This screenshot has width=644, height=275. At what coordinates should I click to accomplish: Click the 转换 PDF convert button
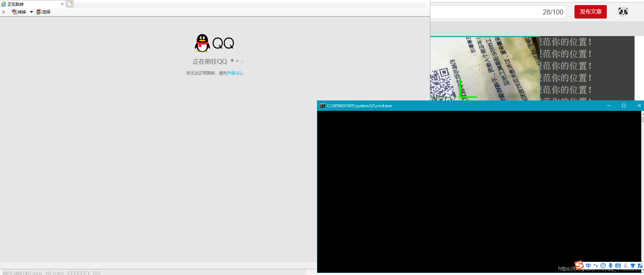coord(19,12)
